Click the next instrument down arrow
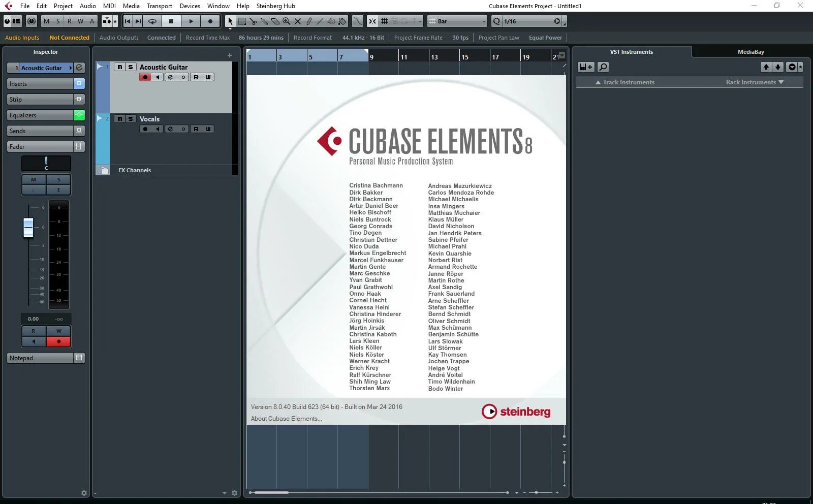 (x=778, y=67)
